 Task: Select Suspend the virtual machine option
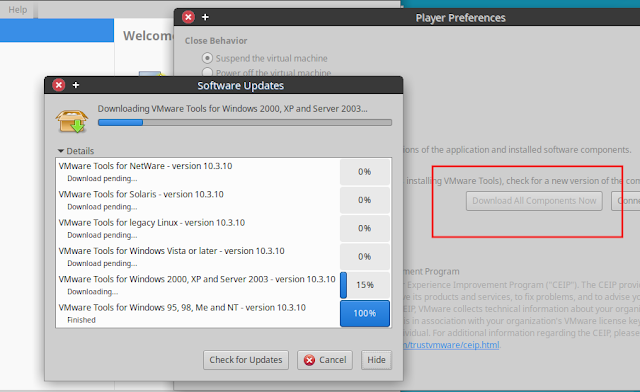(207, 58)
